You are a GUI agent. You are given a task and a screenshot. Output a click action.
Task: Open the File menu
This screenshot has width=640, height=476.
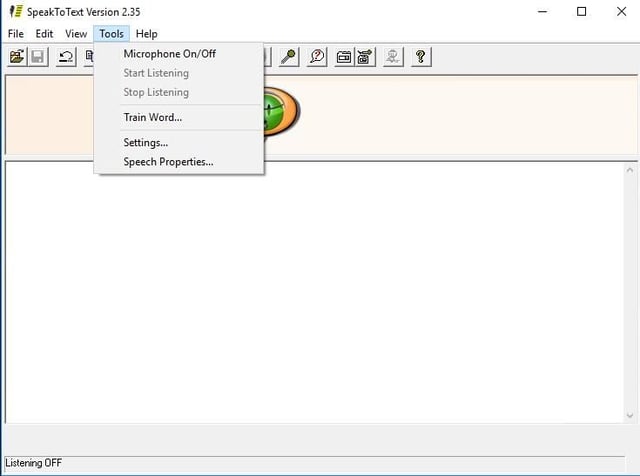pos(16,34)
